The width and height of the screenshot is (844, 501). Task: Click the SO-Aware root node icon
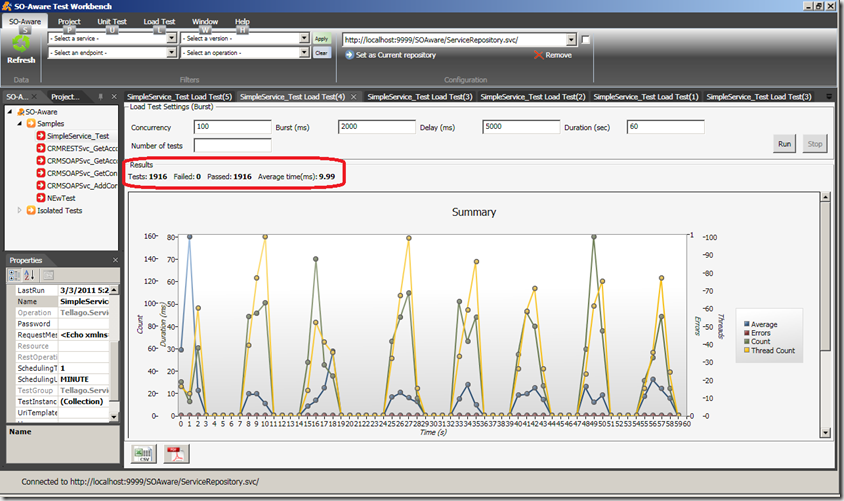(20, 111)
